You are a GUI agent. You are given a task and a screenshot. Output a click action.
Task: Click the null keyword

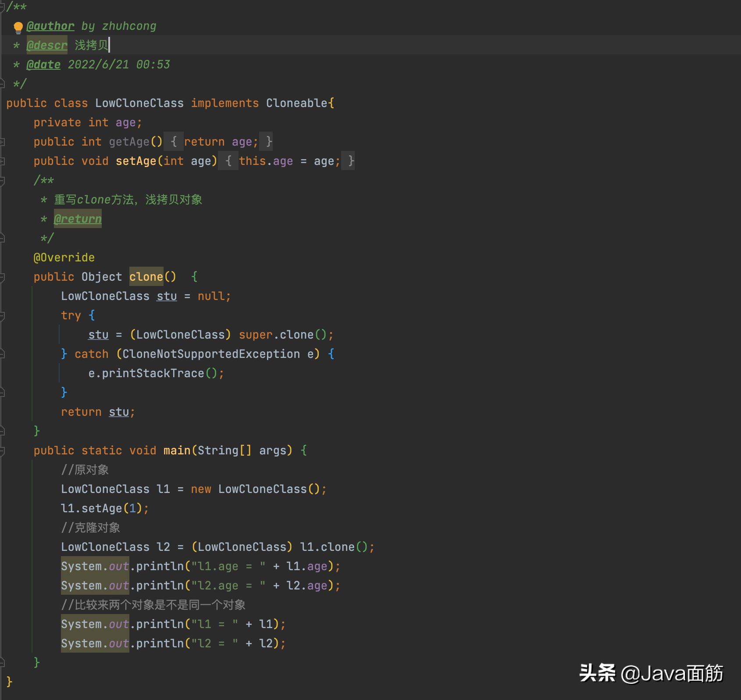211,296
